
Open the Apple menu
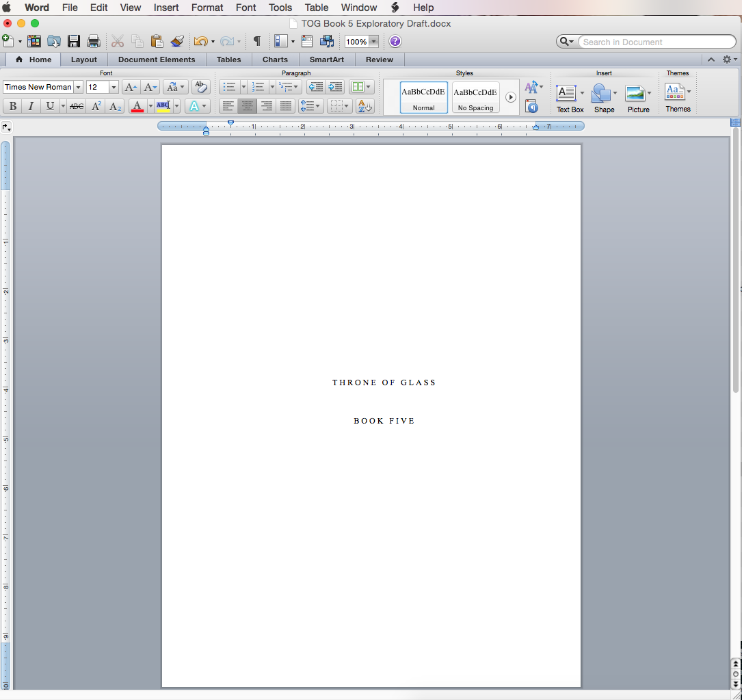7,8
